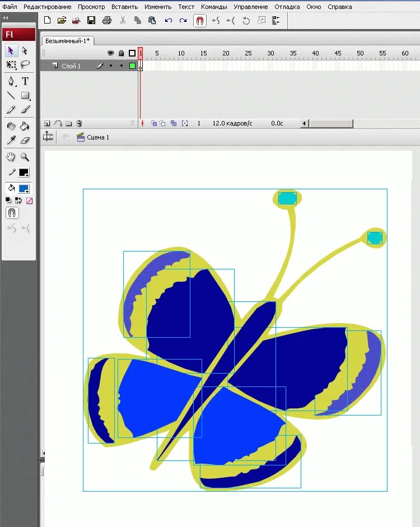Click the Сцена 1 scene label
The width and height of the screenshot is (420, 527).
click(98, 137)
